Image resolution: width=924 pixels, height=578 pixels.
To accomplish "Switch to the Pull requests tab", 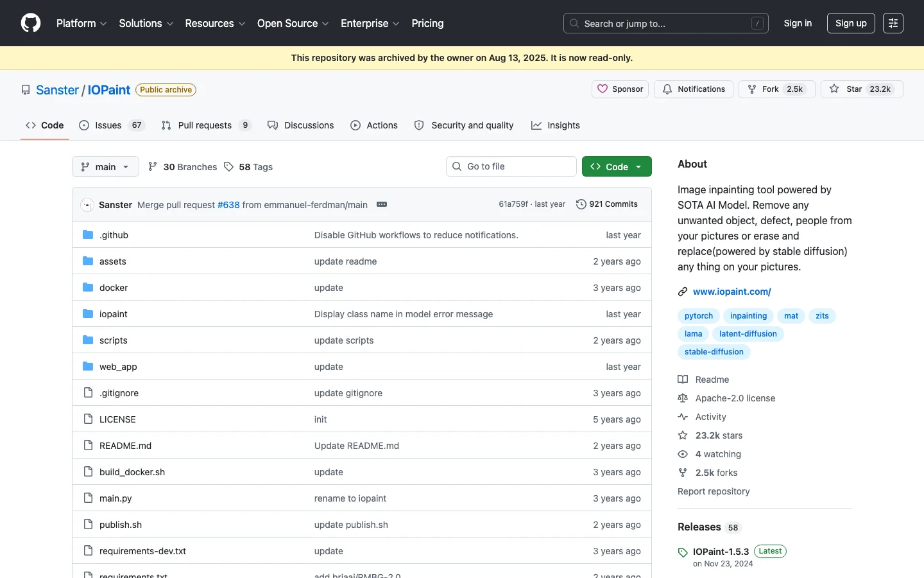I will pyautogui.click(x=206, y=125).
